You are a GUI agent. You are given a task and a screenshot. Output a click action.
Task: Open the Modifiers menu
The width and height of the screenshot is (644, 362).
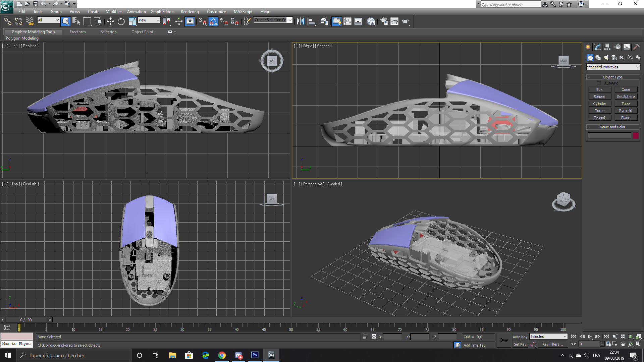114,12
